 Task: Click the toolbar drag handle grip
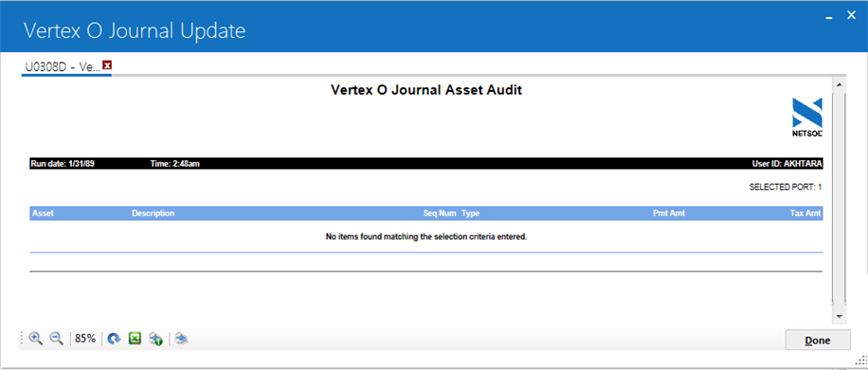pos(22,339)
